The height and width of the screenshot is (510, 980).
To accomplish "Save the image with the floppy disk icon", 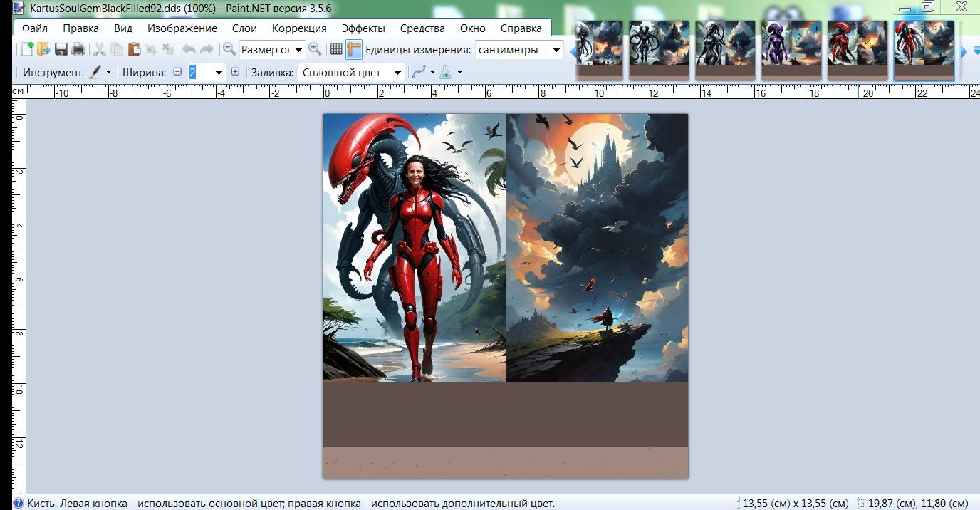I will [61, 49].
